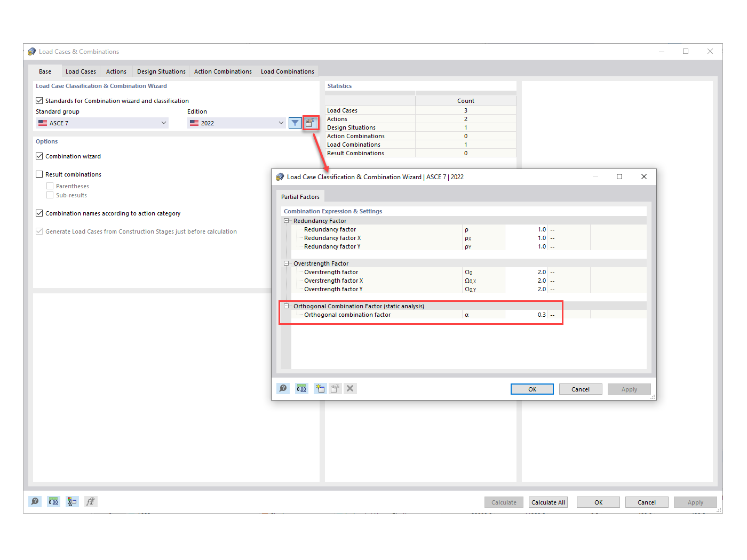Select the Overstrength factor X row

[x=469, y=281]
